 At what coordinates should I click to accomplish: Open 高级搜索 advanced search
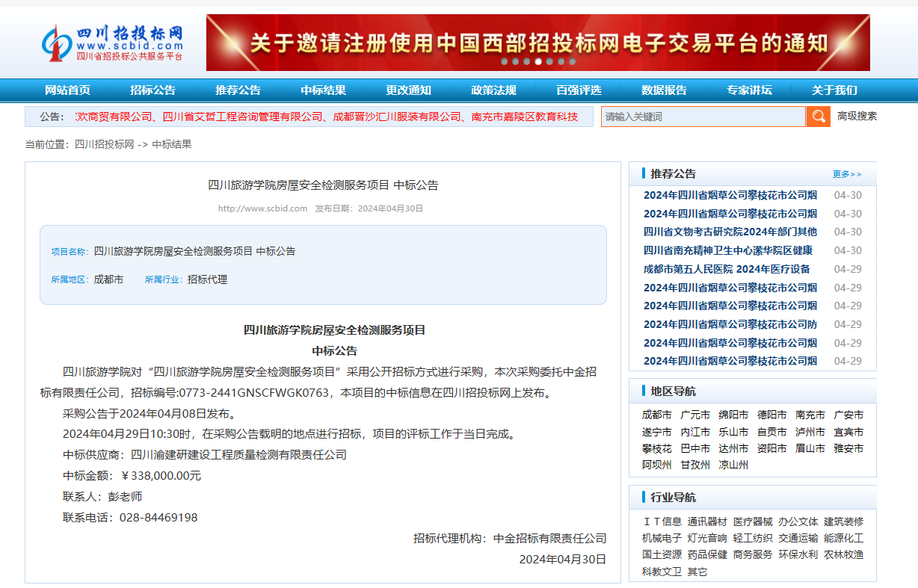(857, 116)
